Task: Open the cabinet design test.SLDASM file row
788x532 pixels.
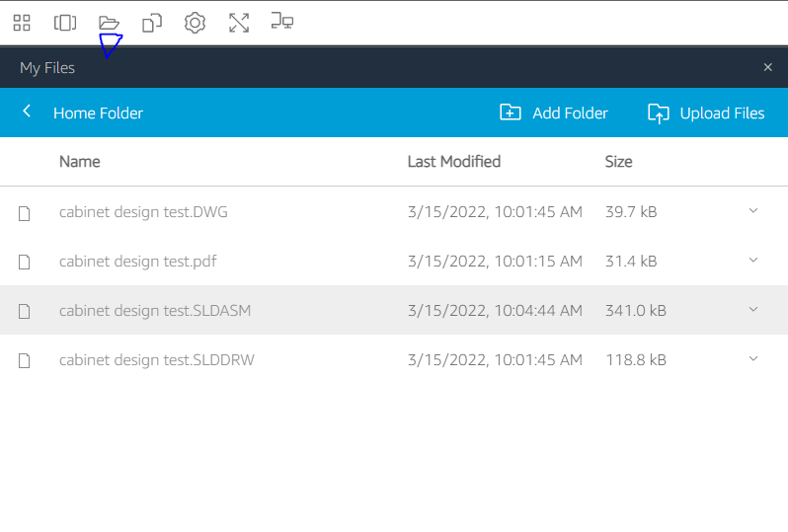Action: tap(394, 310)
